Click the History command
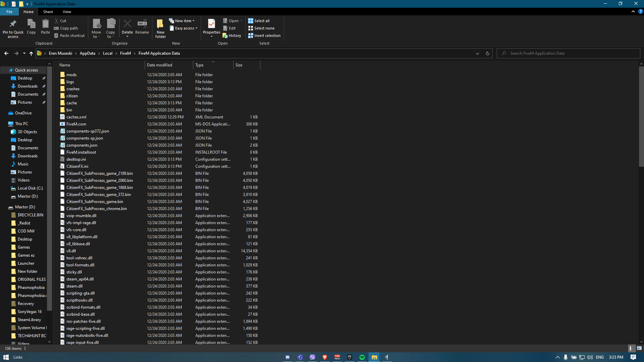This screenshot has width=644, height=362. pyautogui.click(x=232, y=36)
